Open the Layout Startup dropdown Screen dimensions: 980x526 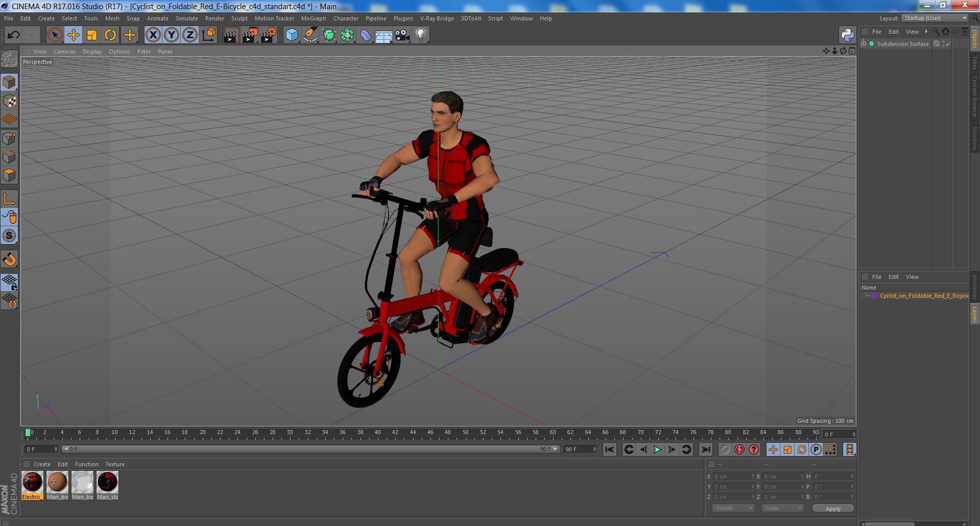935,18
